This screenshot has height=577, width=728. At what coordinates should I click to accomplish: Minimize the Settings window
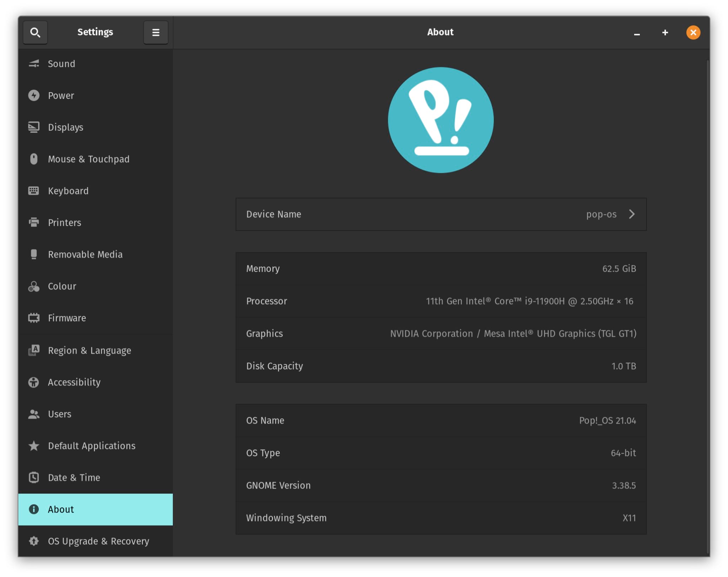click(x=637, y=33)
